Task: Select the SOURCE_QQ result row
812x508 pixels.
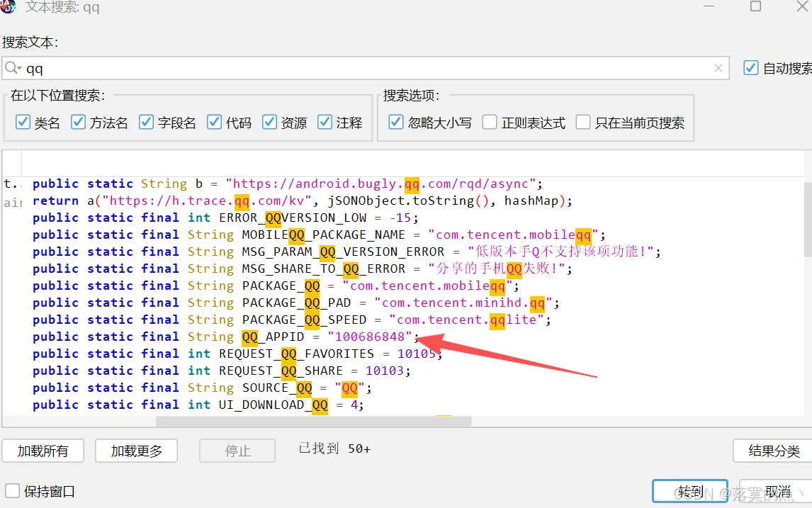Action: pyautogui.click(x=404, y=388)
